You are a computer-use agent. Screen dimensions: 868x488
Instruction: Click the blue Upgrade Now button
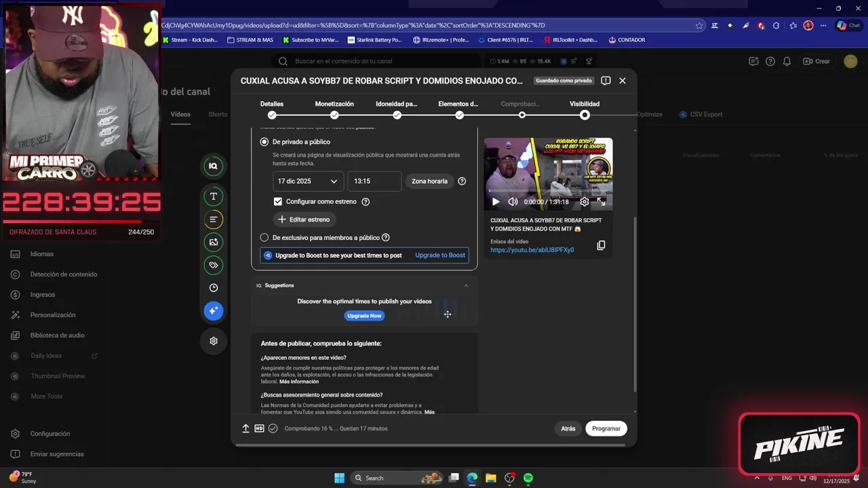coord(364,316)
